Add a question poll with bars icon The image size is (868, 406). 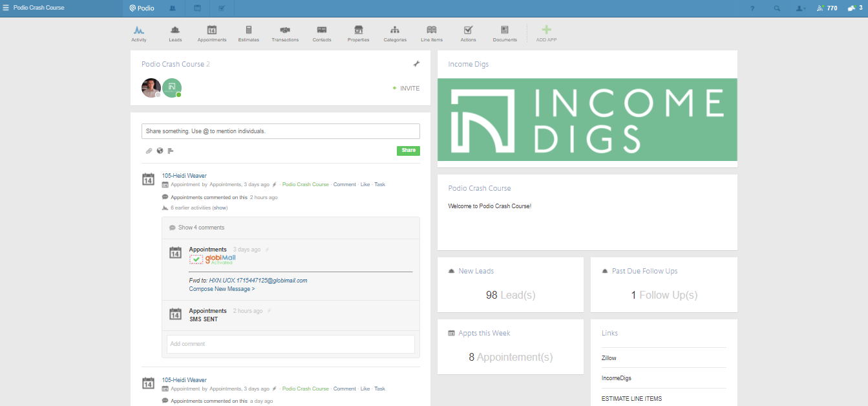click(171, 151)
